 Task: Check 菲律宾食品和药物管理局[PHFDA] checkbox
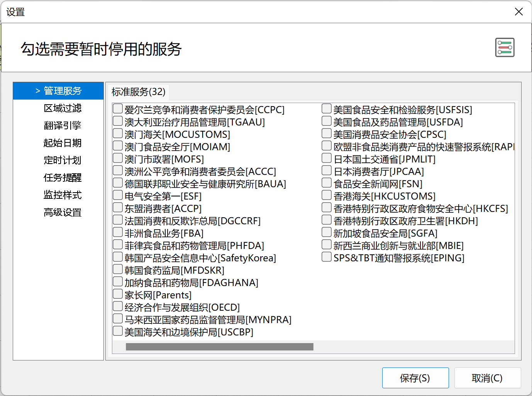tap(118, 245)
